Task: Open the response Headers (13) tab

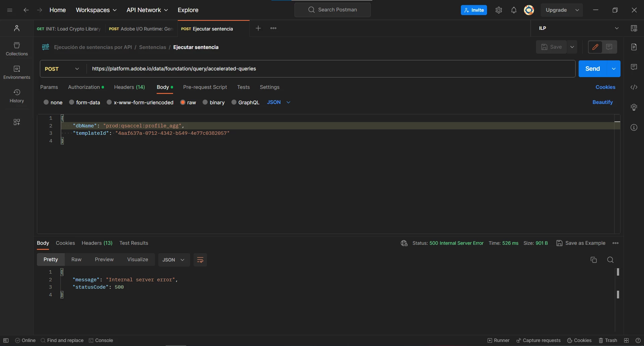Action: (x=97, y=243)
